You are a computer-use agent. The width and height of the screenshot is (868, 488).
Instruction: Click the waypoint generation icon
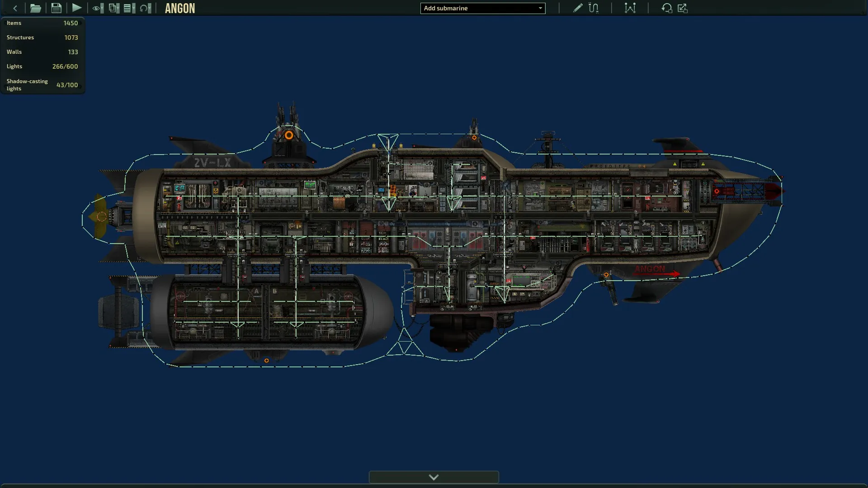coord(630,8)
